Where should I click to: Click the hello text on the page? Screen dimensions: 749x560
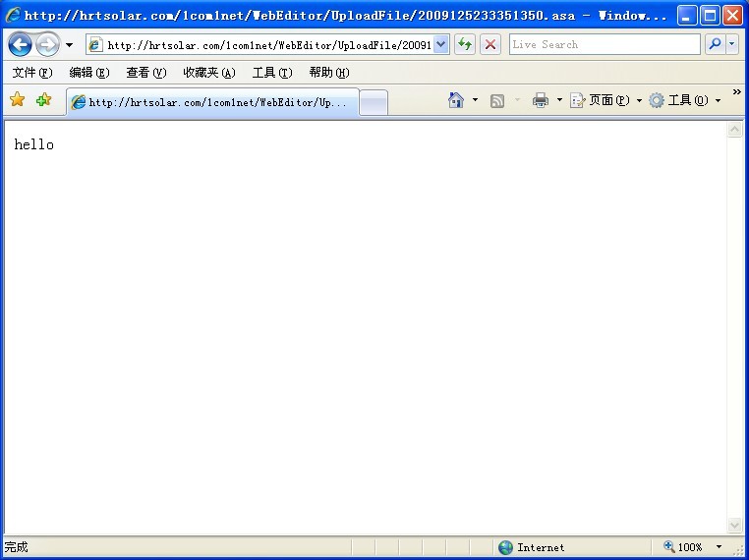pyautogui.click(x=34, y=144)
